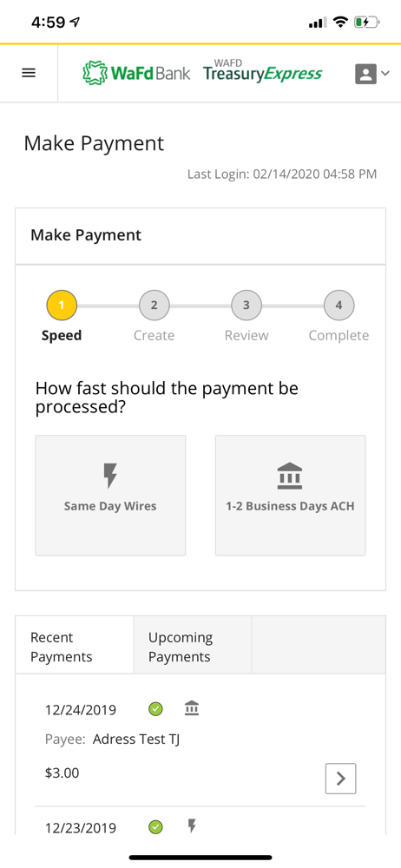The image size is (401, 868).
Task: Choose 1-2 Business Days ACH option
Action: tap(290, 496)
